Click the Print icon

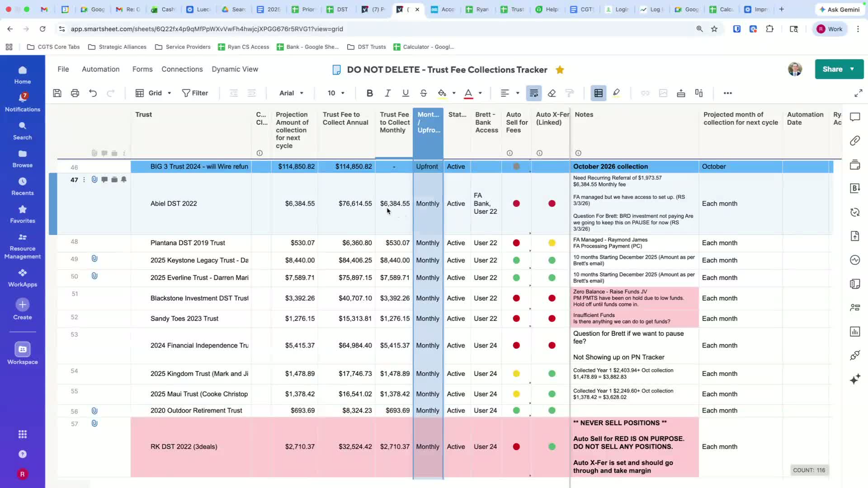75,93
